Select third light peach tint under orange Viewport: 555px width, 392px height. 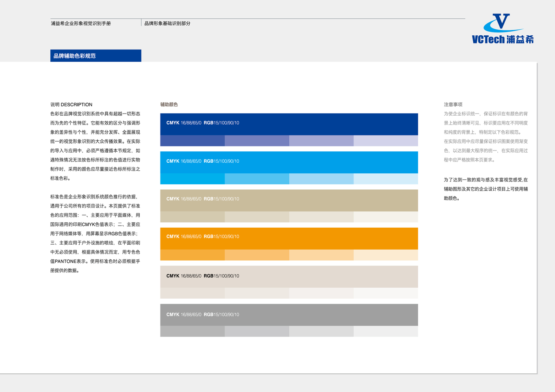tap(321, 255)
